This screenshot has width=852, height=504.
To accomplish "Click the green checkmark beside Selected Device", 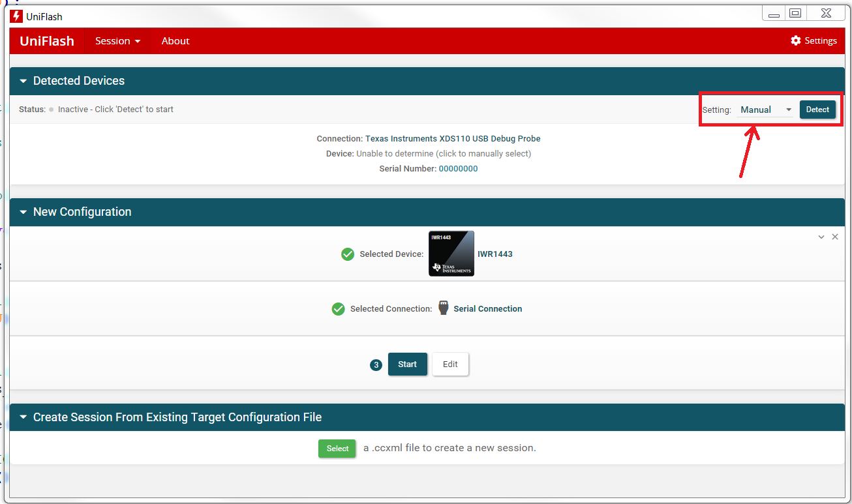I will click(x=348, y=254).
